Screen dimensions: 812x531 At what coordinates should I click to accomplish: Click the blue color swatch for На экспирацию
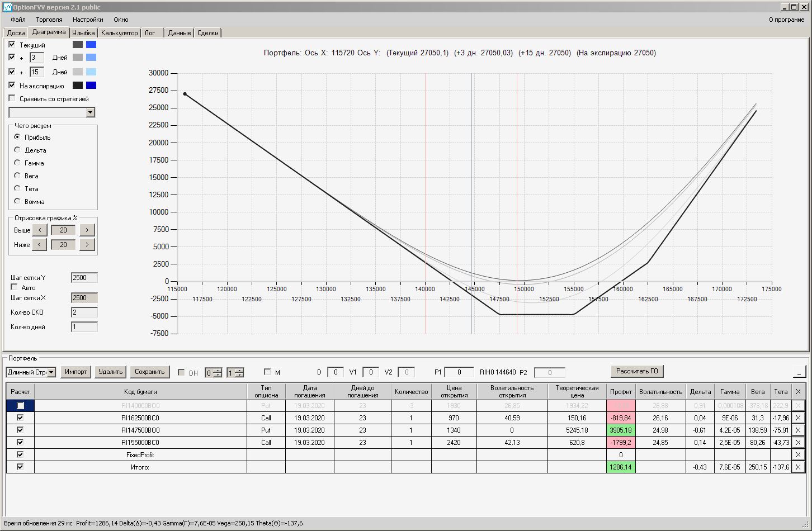click(x=91, y=86)
